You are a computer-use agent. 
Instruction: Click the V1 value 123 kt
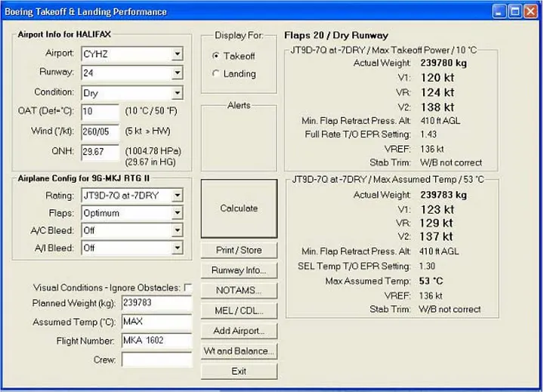(x=437, y=209)
